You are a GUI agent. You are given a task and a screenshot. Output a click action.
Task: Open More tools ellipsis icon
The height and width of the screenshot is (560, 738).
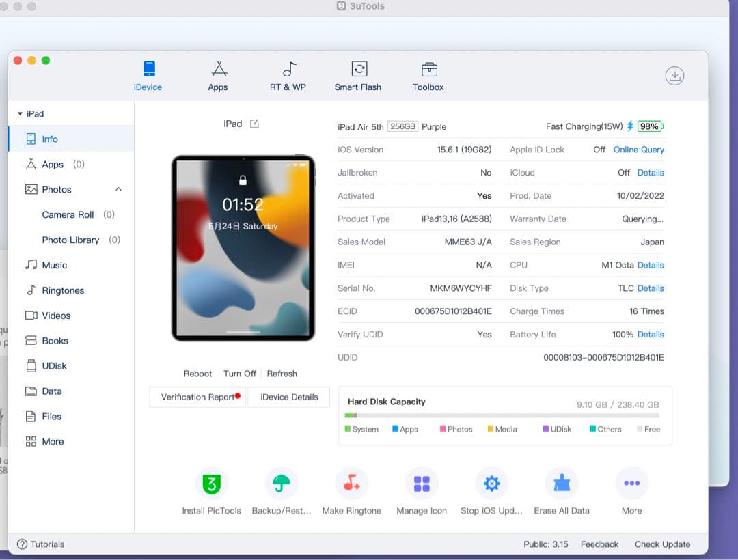tap(631, 484)
